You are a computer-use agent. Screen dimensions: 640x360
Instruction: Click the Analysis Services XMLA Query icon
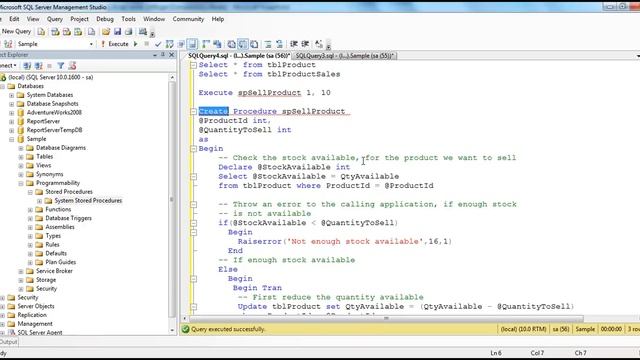pyautogui.click(x=78, y=31)
